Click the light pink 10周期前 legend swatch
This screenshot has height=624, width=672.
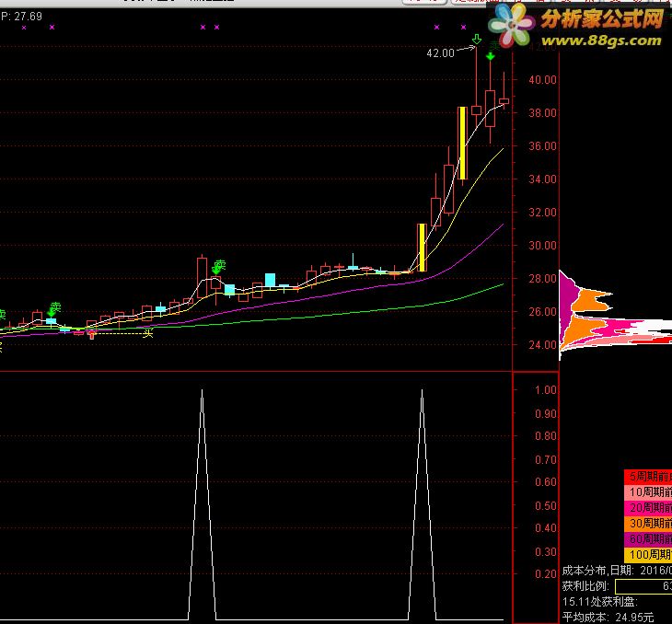click(648, 492)
